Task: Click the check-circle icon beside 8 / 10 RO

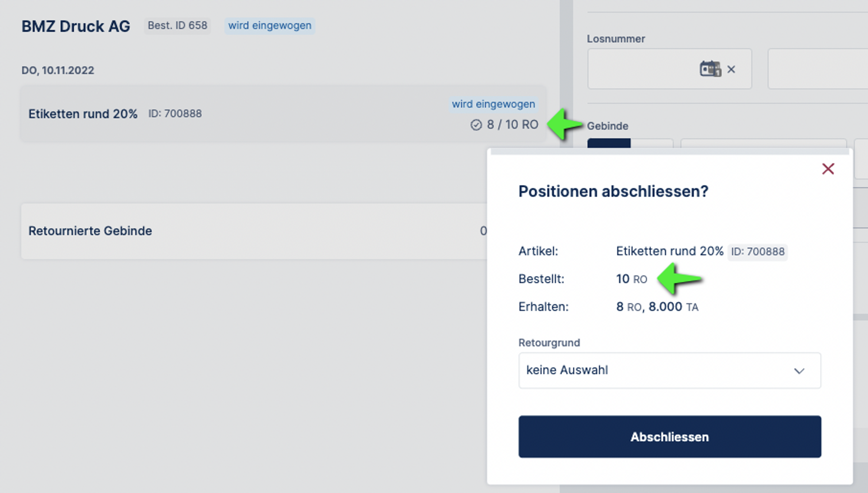Action: (x=476, y=125)
